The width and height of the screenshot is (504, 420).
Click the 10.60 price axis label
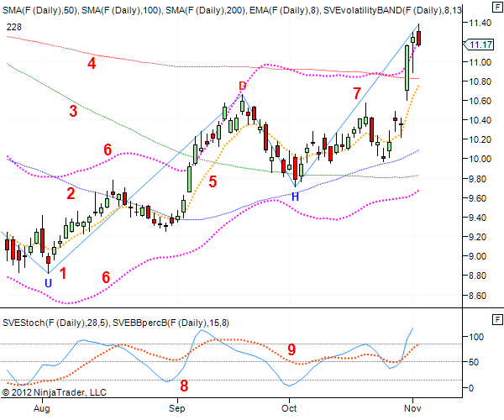click(480, 101)
